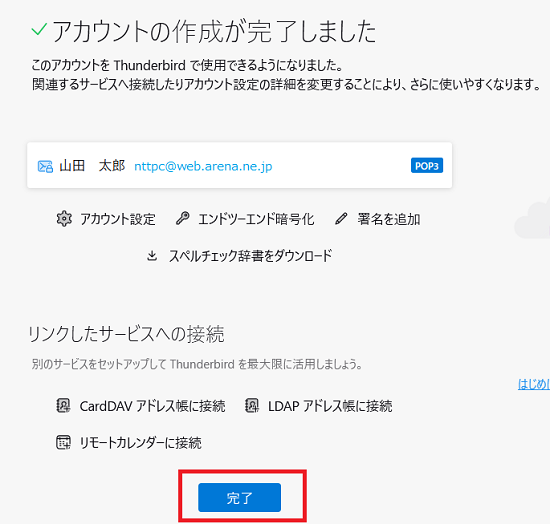Screen dimensions: 550x527
Task: Click CardDAV アドレス帳に接続 label
Action: (153, 406)
